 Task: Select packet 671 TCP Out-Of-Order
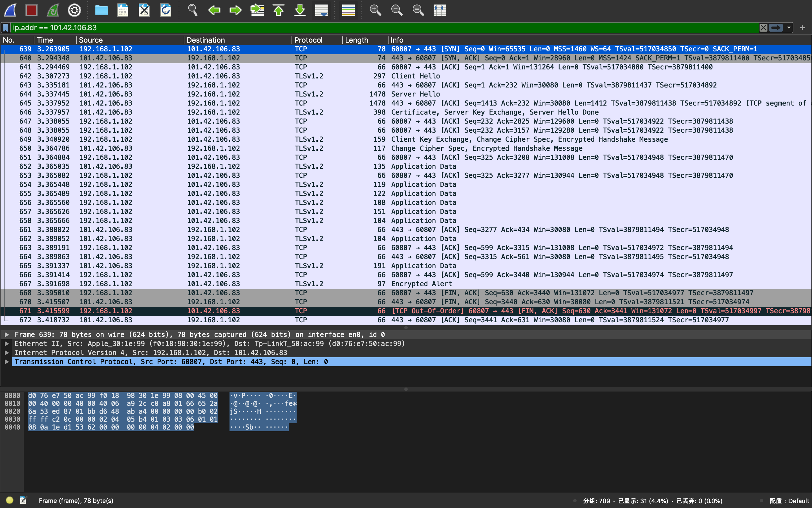[x=406, y=311]
